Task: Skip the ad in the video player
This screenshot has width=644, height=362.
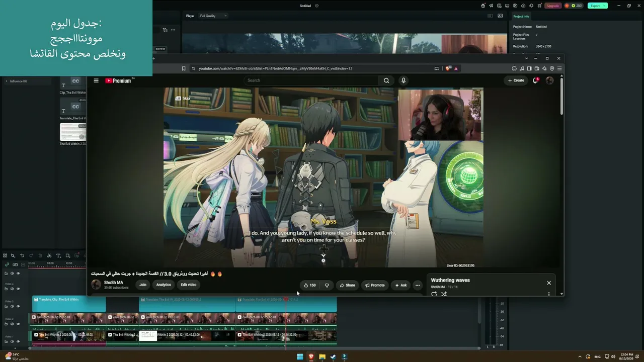Action: [x=183, y=99]
